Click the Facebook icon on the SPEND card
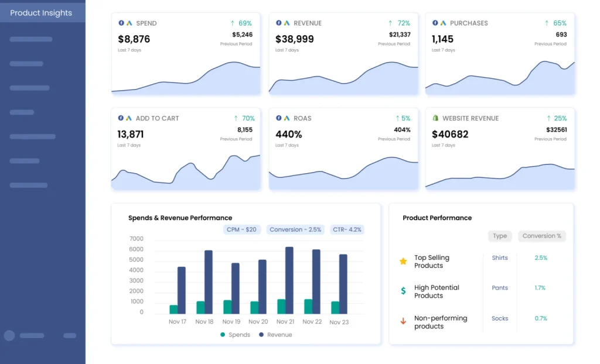This screenshot has height=364, width=600. tap(122, 23)
